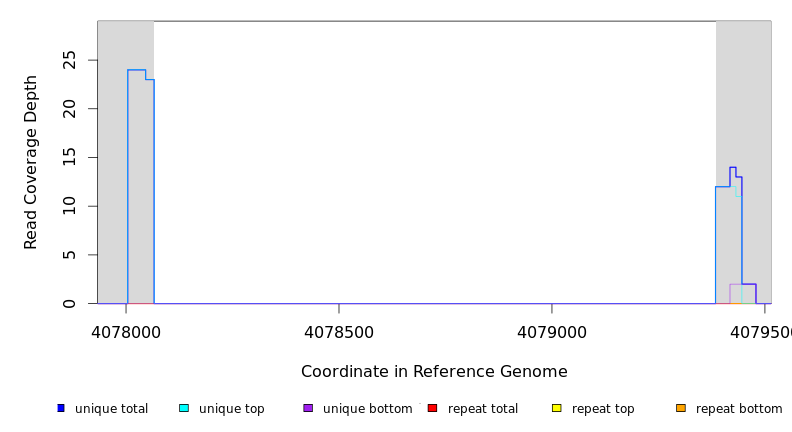Select the purple unique bottom legend swatch
This screenshot has height=432, width=792.
(x=308, y=408)
